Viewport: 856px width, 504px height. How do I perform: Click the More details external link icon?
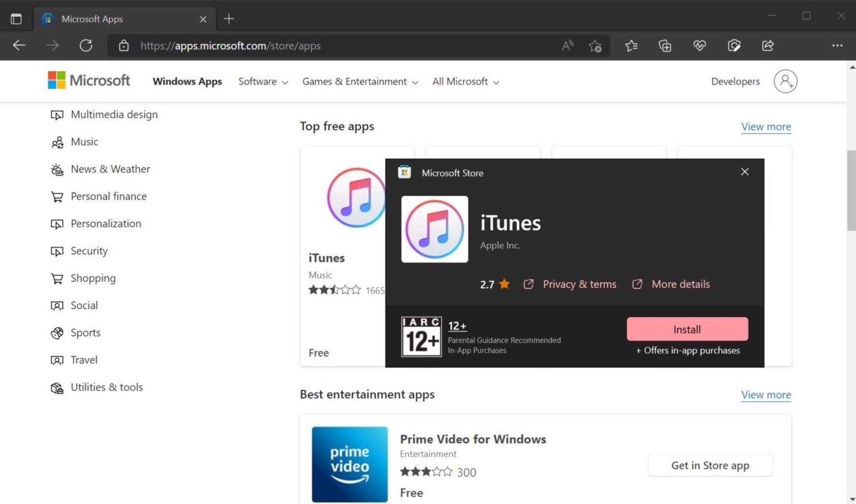[x=637, y=284]
